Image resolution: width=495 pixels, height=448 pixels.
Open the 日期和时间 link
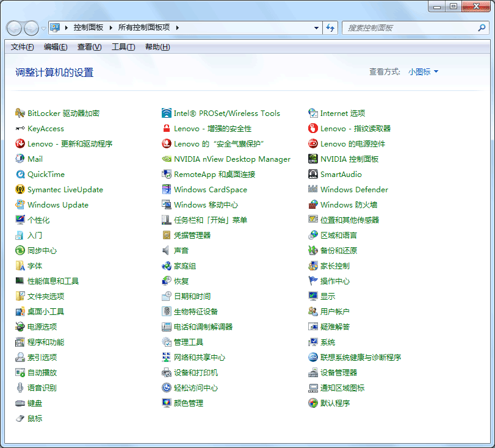click(x=192, y=296)
